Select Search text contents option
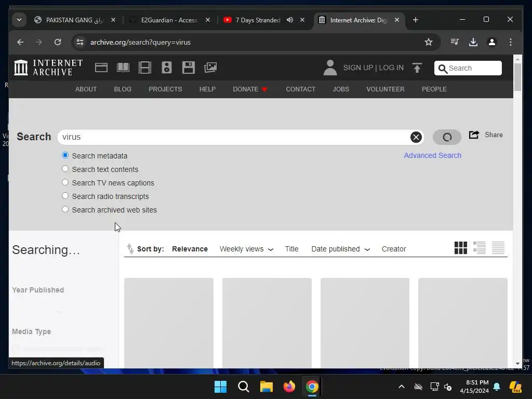Image resolution: width=532 pixels, height=399 pixels. click(x=65, y=169)
